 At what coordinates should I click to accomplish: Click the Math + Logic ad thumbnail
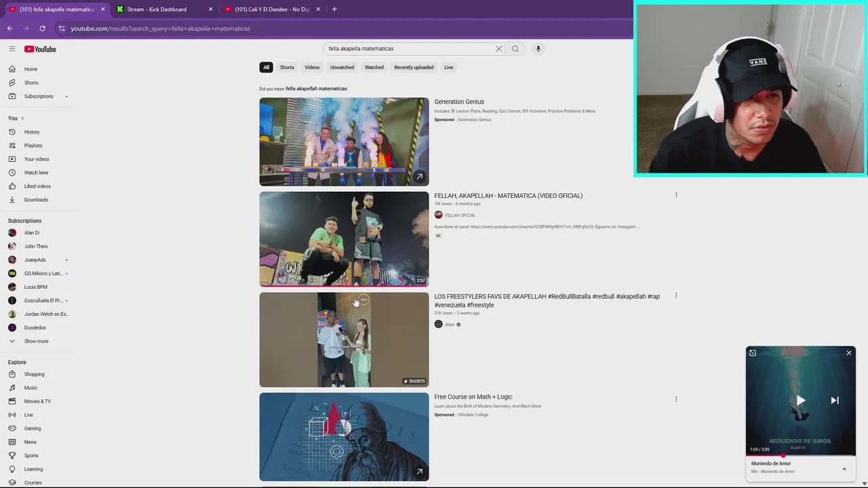coord(344,437)
